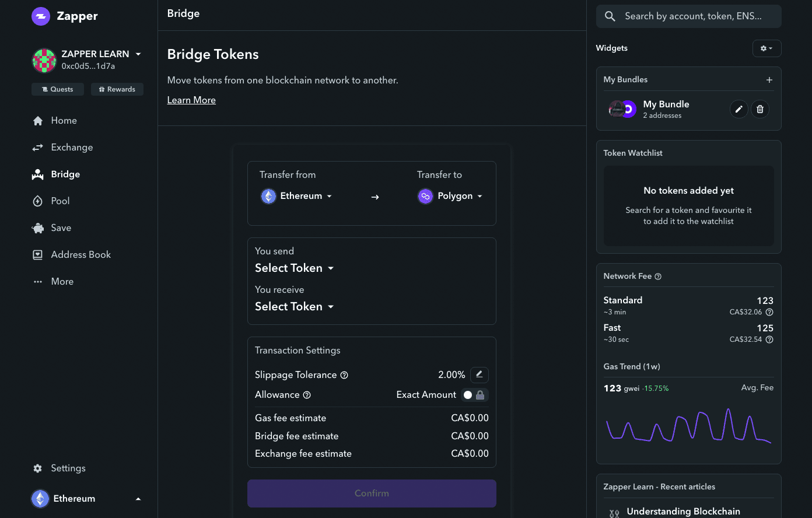Click the Network Fee help icon
The image size is (812, 518).
coord(658,276)
